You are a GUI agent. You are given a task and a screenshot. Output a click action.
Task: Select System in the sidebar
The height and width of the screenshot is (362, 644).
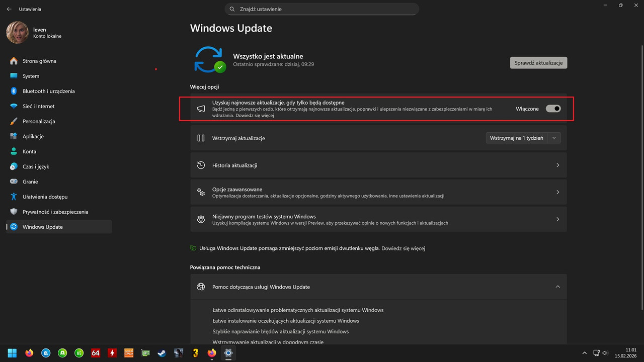(59, 76)
